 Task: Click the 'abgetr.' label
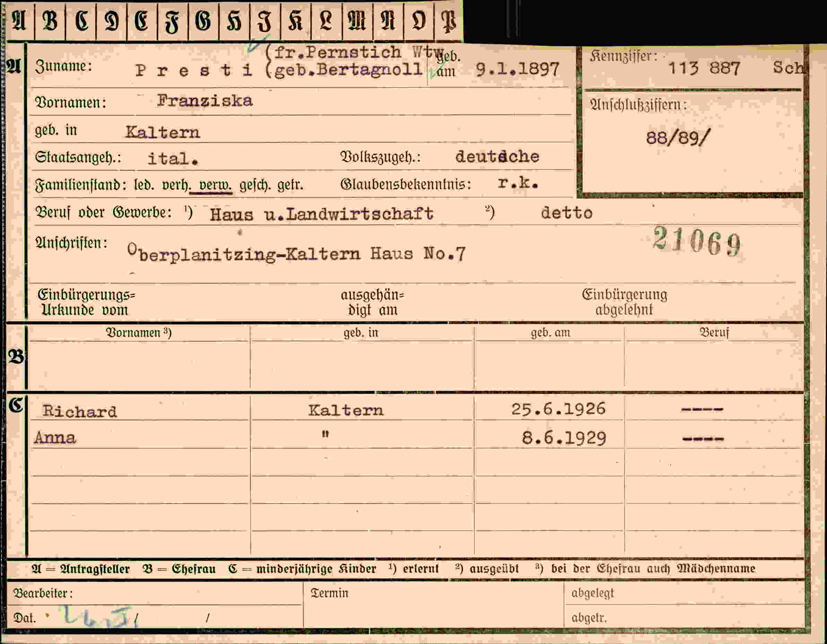(x=589, y=618)
